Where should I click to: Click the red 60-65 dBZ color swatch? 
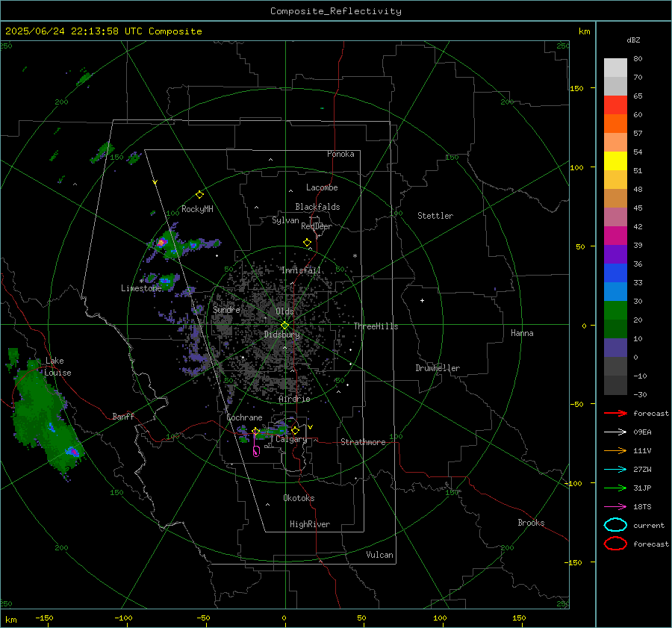[x=615, y=105]
